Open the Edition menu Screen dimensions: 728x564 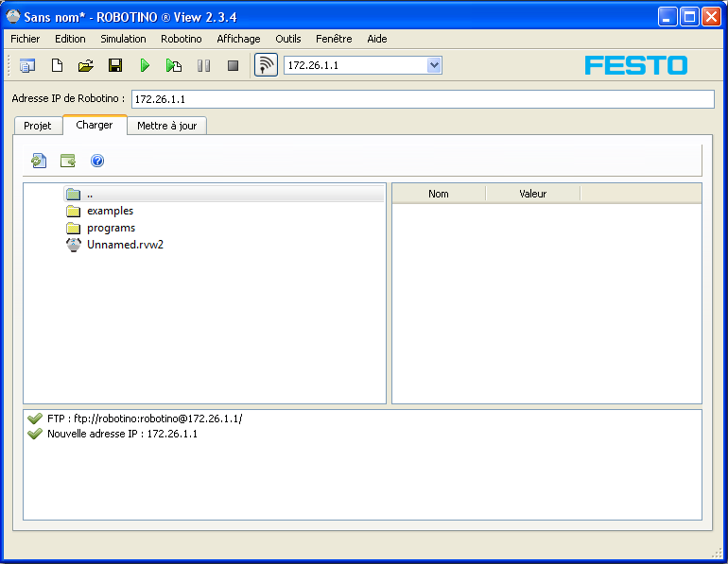tap(70, 39)
